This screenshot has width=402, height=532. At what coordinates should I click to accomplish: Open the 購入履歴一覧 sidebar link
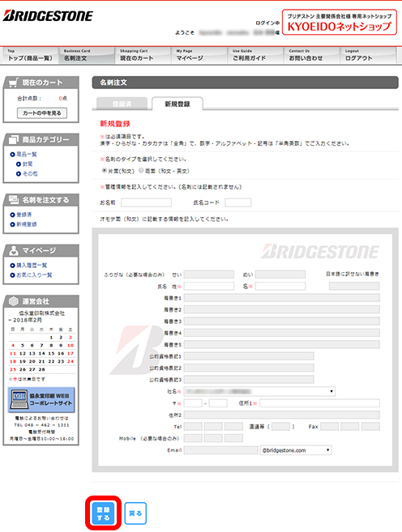tap(32, 266)
